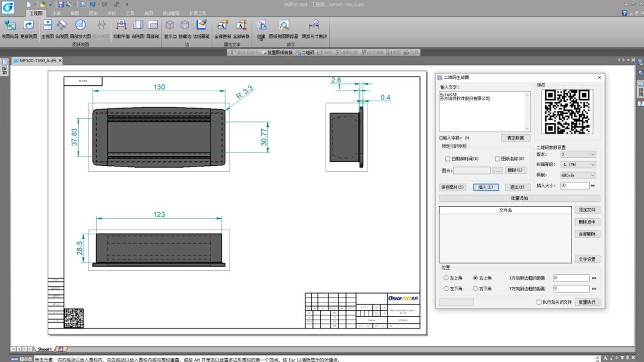This screenshot has width=644, height=362.
Task: Select the 左下角 position radio button
Action: [x=446, y=288]
